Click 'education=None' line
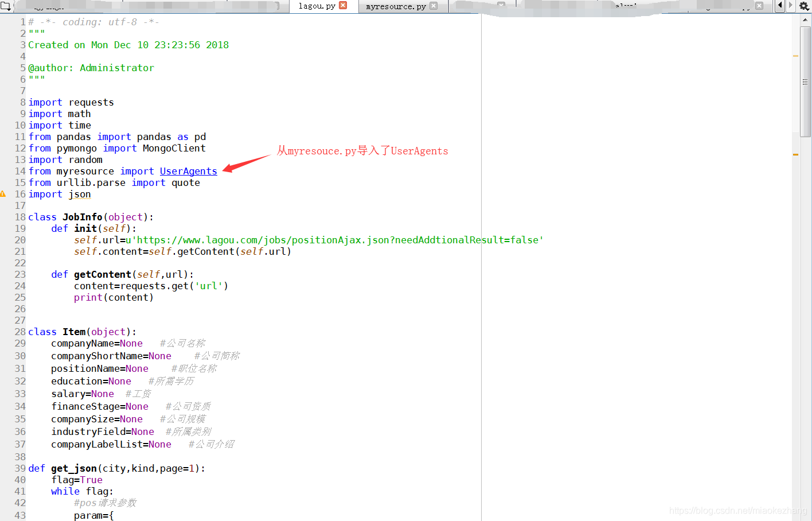812x521 pixels. pos(91,381)
